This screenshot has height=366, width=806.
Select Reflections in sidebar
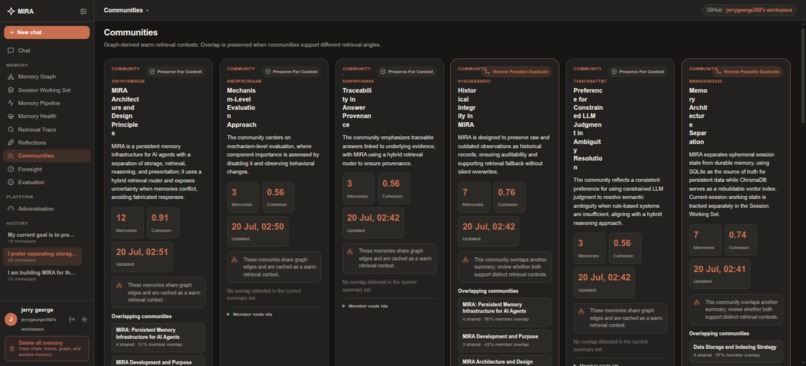[x=47, y=142]
